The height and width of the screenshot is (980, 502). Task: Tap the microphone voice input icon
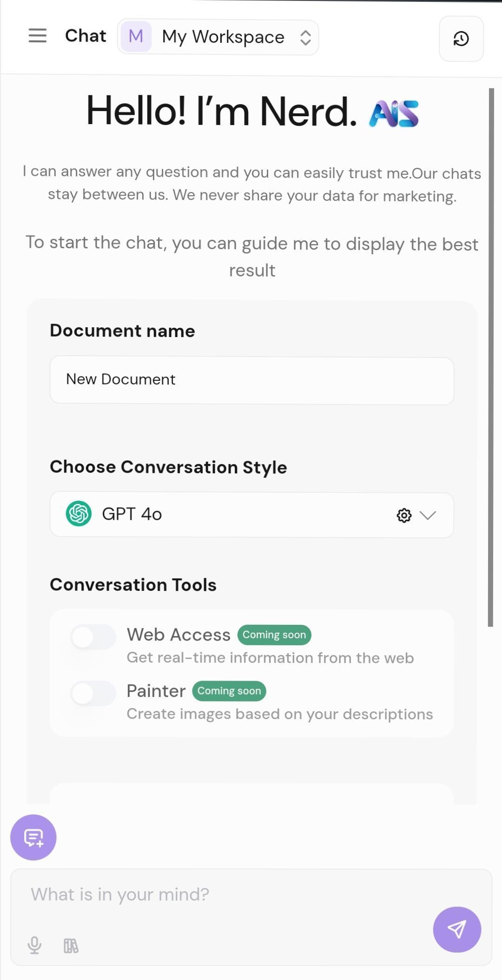pos(35,944)
